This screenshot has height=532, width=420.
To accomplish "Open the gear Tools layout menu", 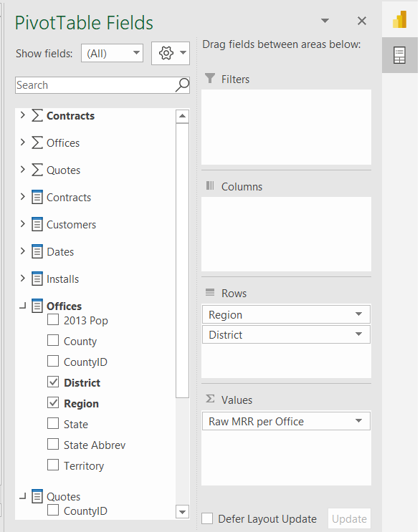I will coord(171,53).
